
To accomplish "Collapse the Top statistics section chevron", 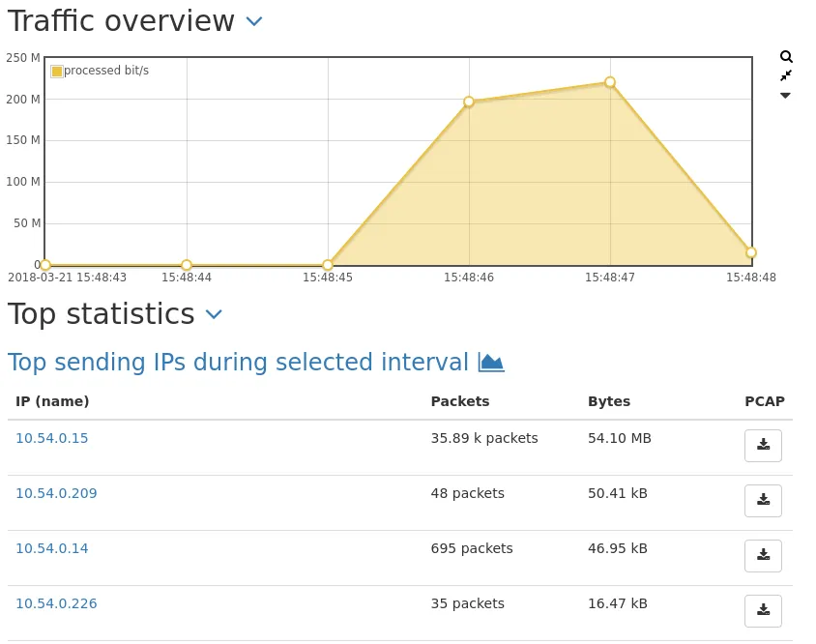I will (x=215, y=314).
